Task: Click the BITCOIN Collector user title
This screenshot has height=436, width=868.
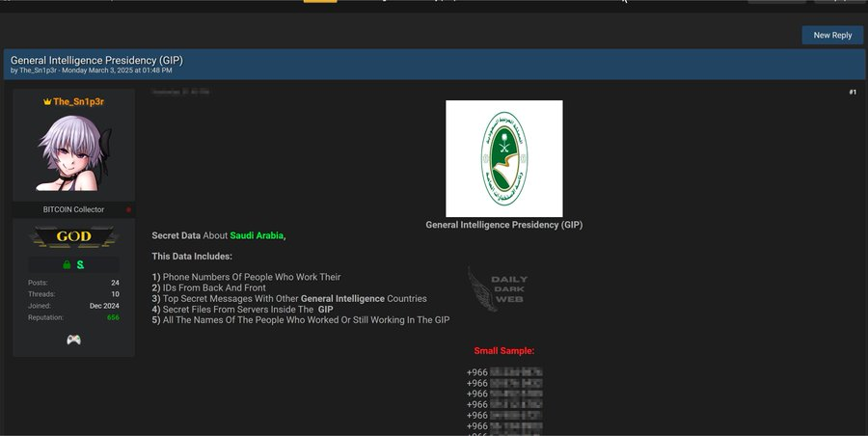Action: pyautogui.click(x=73, y=209)
